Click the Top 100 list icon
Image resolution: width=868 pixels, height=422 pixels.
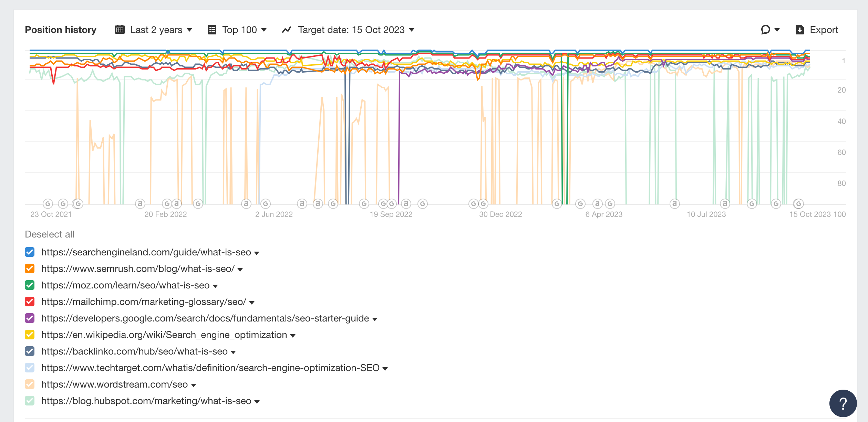(212, 30)
